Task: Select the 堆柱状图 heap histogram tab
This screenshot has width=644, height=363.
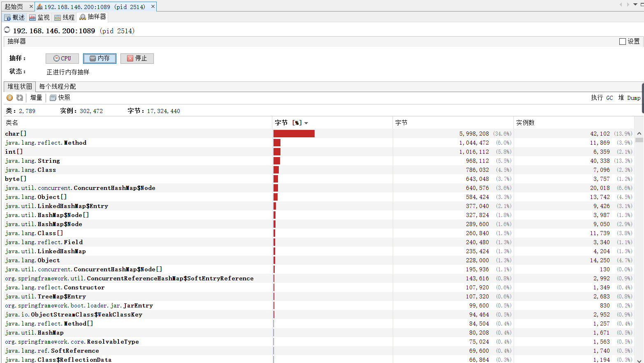Action: click(20, 86)
